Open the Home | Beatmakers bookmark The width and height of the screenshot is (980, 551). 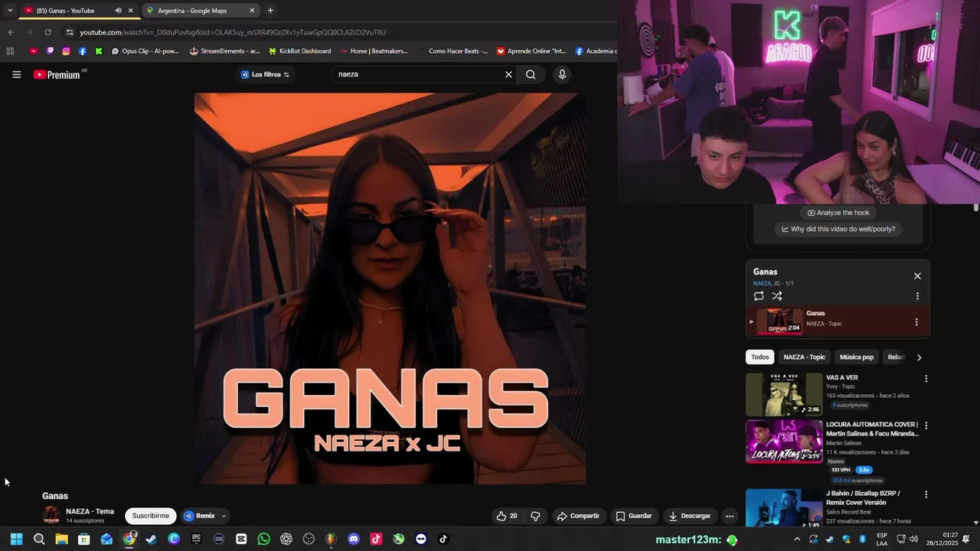click(x=374, y=51)
